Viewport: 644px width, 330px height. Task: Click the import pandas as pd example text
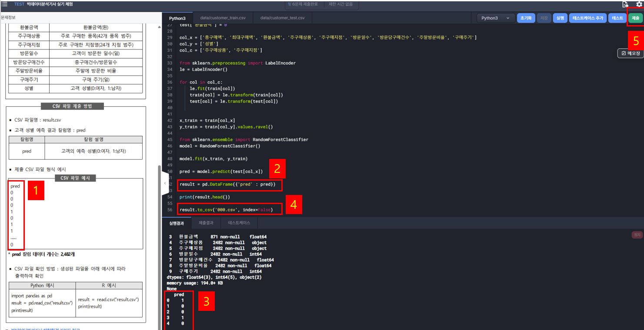click(x=32, y=296)
